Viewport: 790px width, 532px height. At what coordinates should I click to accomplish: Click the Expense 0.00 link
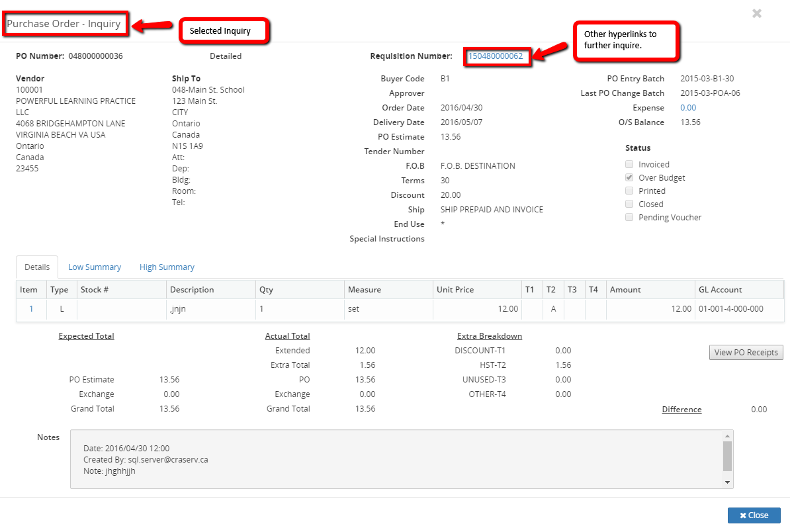point(688,108)
